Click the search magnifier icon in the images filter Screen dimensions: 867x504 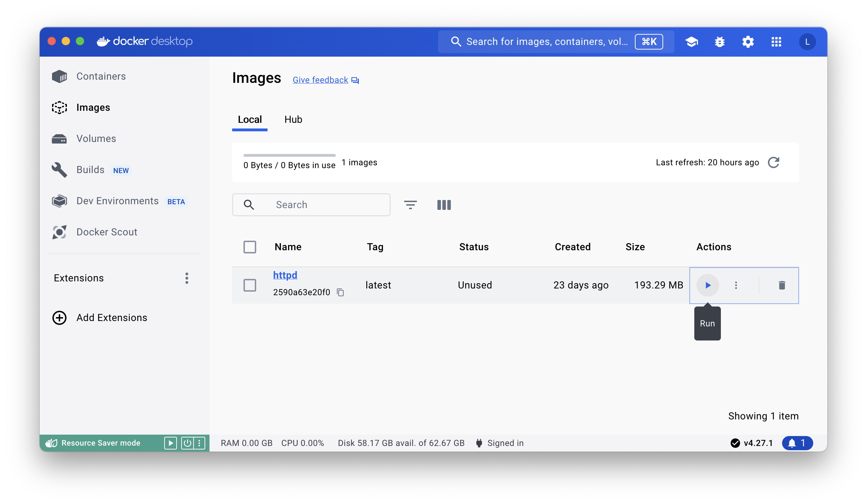tap(249, 205)
